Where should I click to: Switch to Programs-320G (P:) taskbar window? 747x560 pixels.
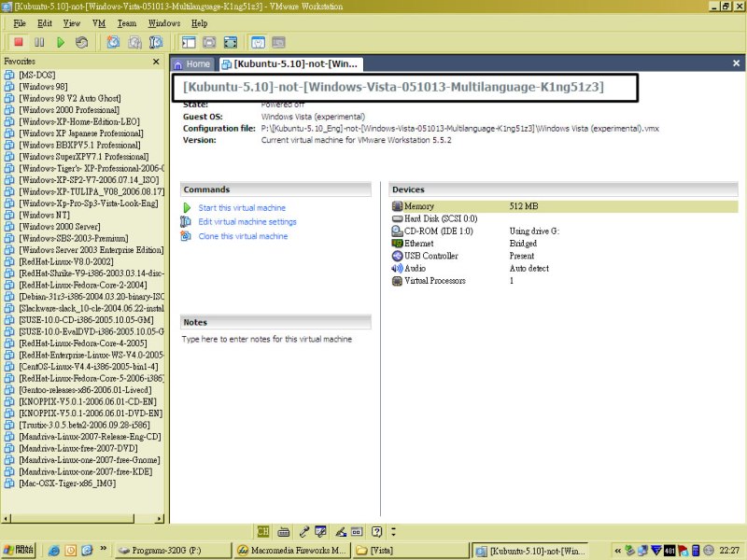173,551
